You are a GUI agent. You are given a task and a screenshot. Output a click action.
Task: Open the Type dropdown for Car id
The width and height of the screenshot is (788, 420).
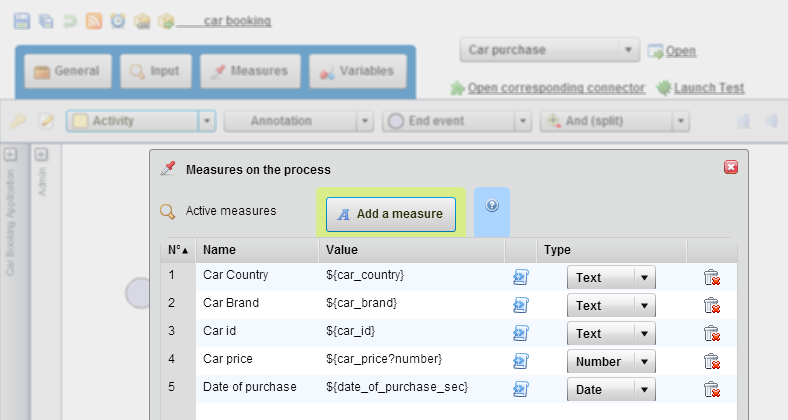(644, 333)
